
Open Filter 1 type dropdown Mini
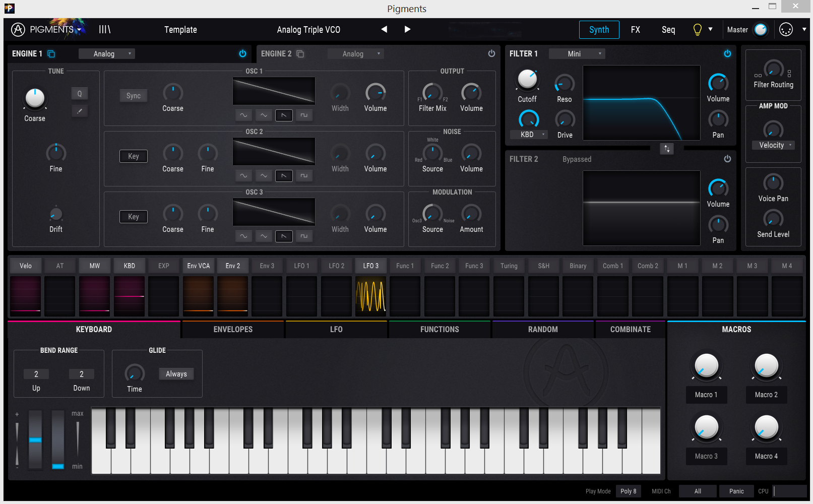[x=577, y=54]
